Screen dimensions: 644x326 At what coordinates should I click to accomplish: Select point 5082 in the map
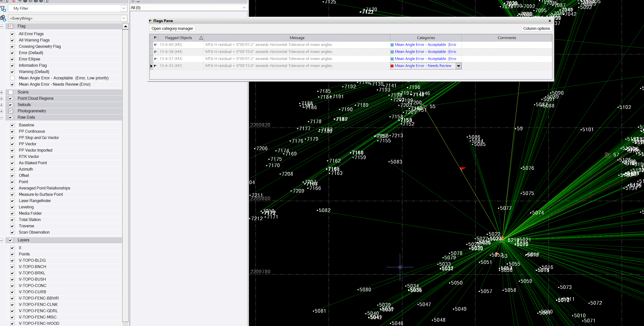point(318,211)
